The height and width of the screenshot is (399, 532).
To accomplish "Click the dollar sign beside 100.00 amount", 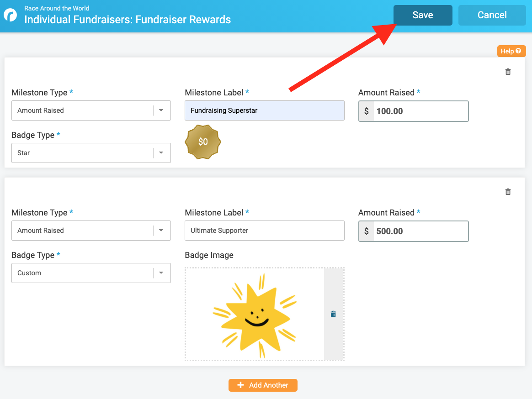I will click(367, 111).
